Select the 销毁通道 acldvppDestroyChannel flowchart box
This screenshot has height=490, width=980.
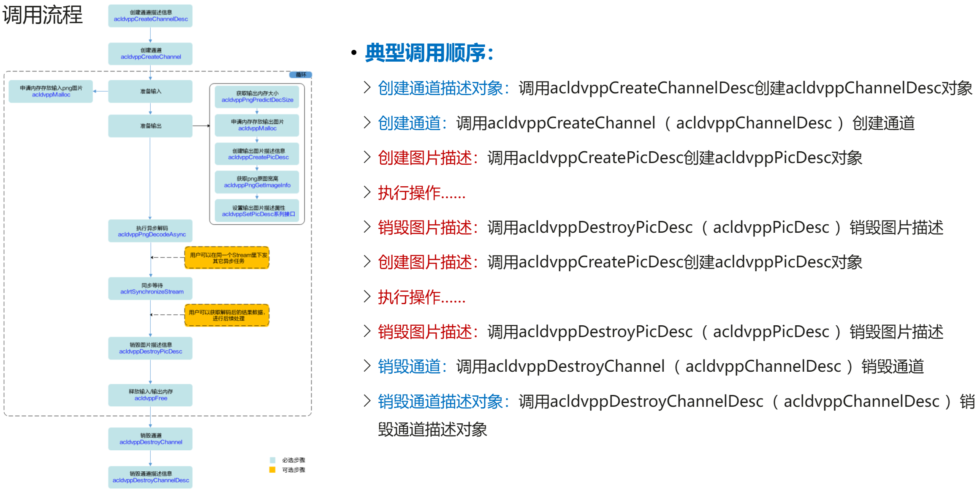150,439
